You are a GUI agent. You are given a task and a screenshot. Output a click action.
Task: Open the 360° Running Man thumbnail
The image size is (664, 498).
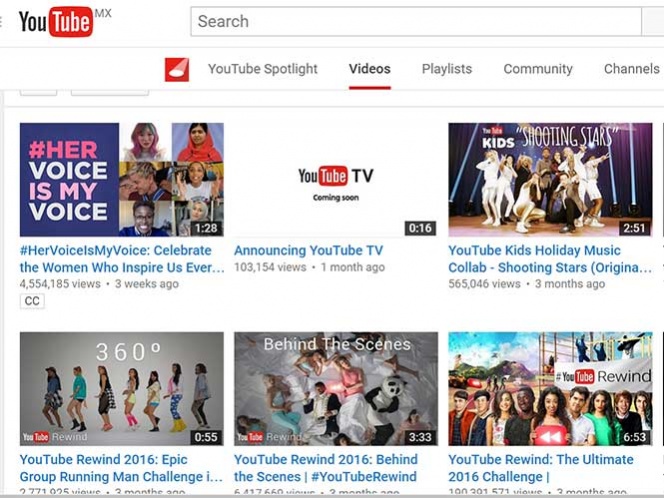click(122, 389)
